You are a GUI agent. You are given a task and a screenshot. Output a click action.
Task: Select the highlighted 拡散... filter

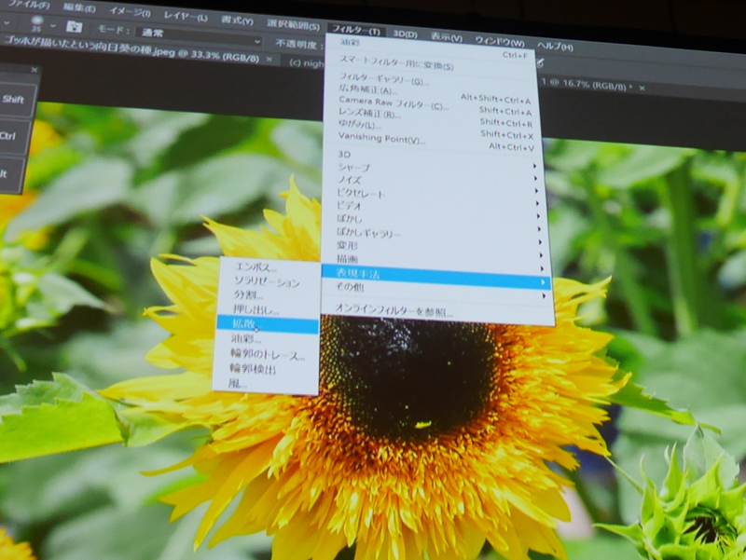click(x=268, y=325)
